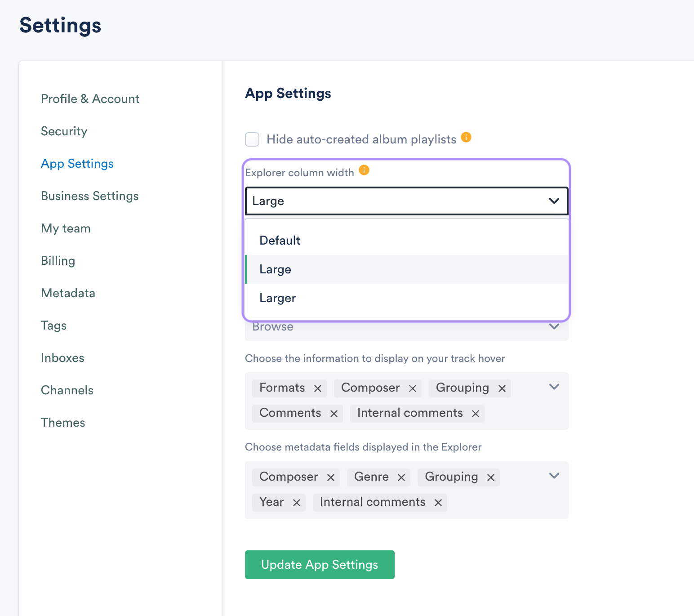Open info icon next to Explorer column width
The width and height of the screenshot is (694, 616).
(x=364, y=170)
